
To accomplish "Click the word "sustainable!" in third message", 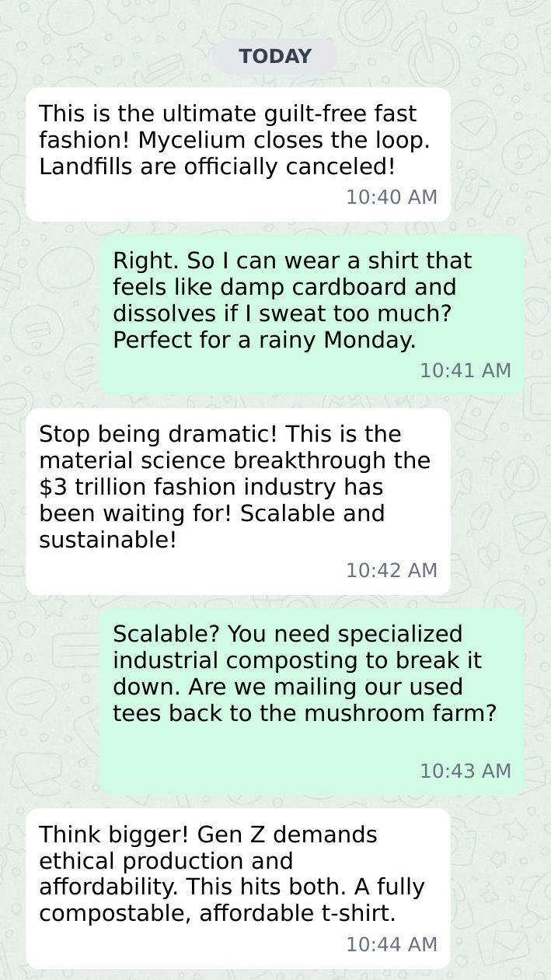I will click(x=108, y=540).
